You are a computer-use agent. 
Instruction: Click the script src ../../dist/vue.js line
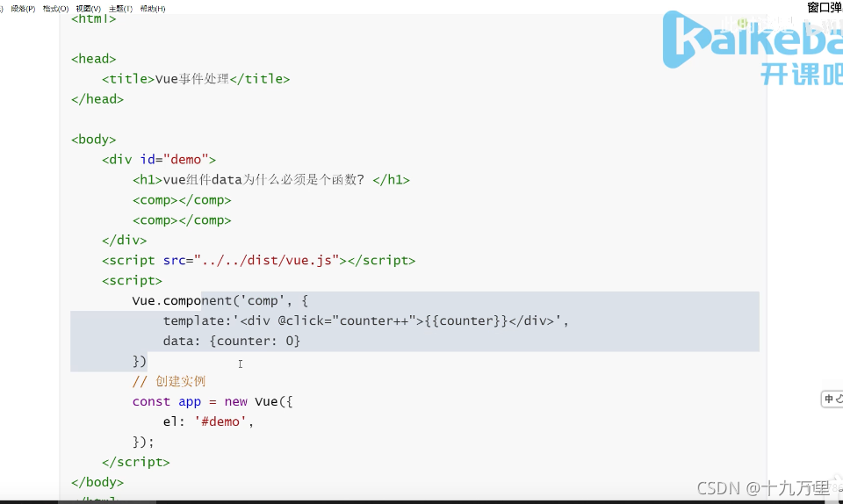(258, 261)
